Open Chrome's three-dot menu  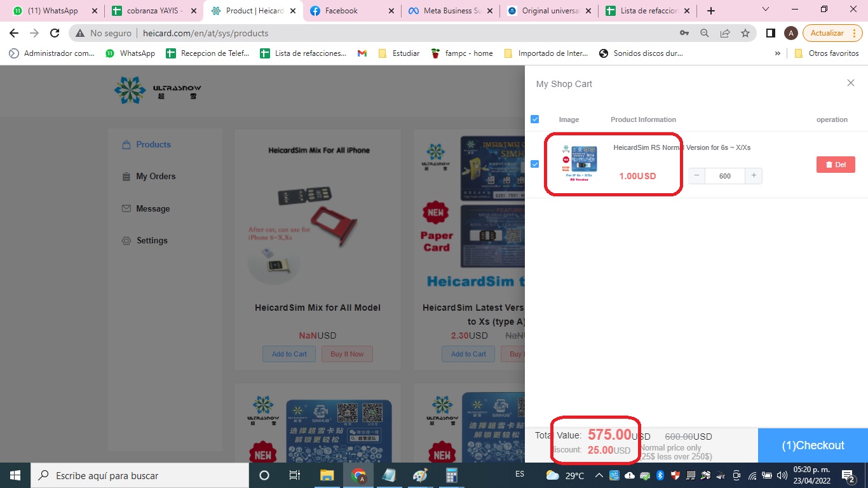click(x=855, y=33)
